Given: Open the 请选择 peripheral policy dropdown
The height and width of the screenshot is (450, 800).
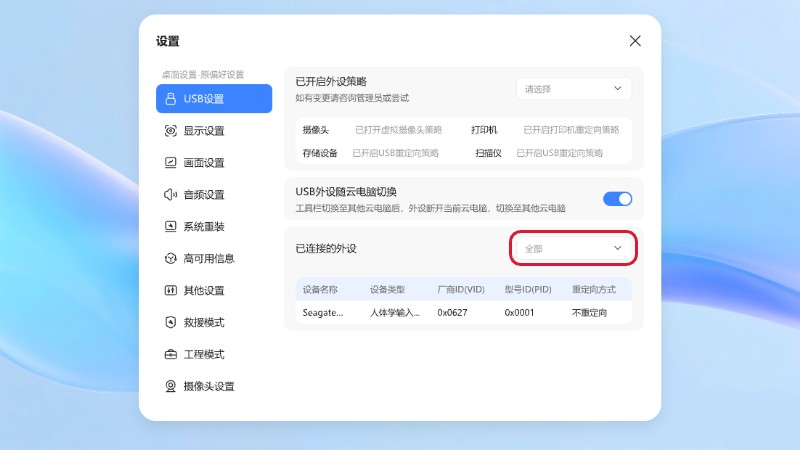Looking at the screenshot, I should (574, 89).
